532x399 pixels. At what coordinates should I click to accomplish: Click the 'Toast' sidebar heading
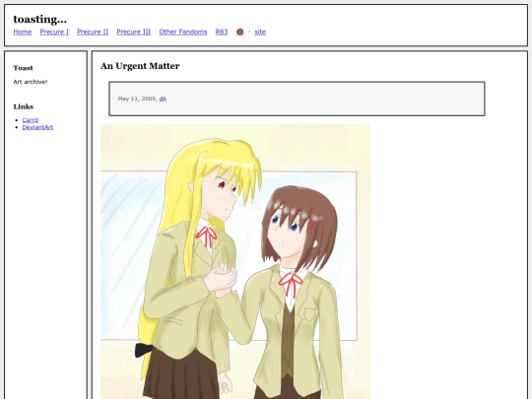click(x=23, y=68)
